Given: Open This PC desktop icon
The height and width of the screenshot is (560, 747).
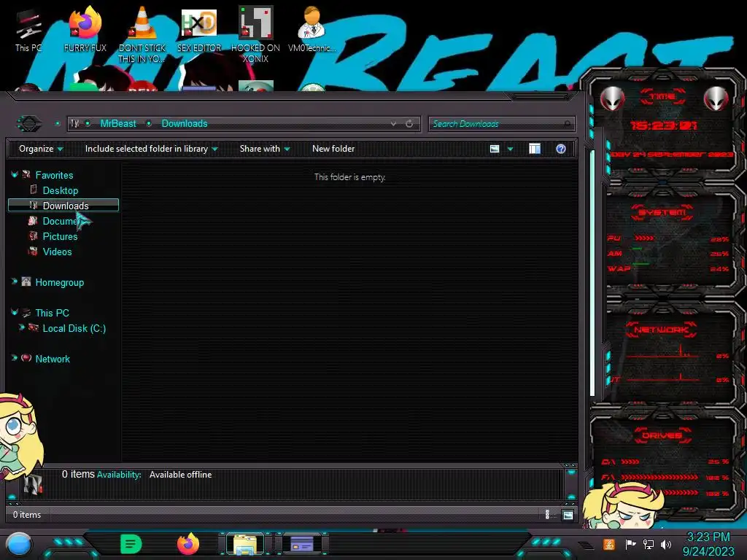Looking at the screenshot, I should [x=28, y=31].
